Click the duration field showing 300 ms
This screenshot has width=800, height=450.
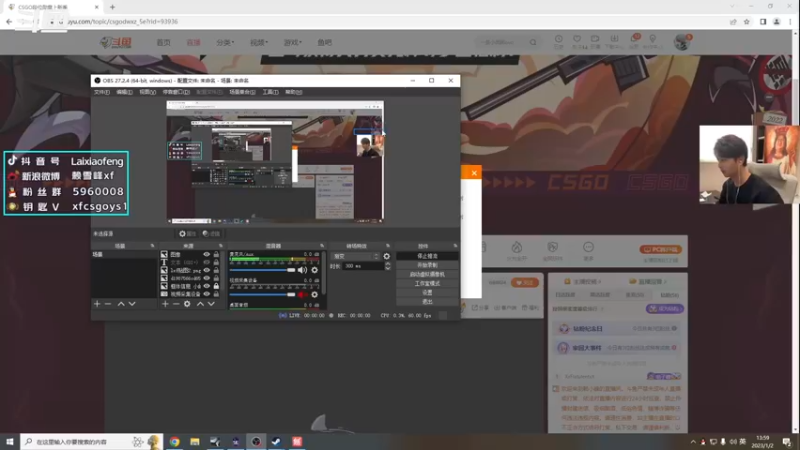[x=363, y=266]
